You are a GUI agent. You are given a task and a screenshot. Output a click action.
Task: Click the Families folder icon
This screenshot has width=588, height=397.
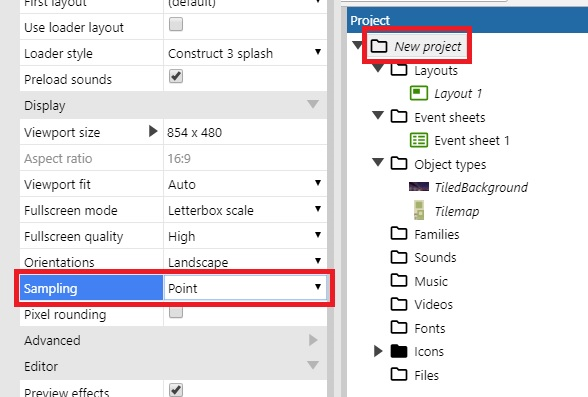click(x=399, y=234)
